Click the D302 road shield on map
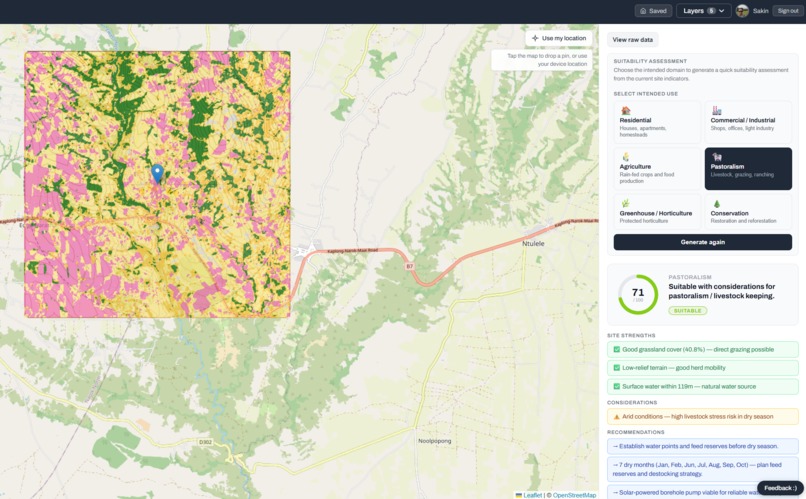The image size is (806, 499). [x=205, y=442]
